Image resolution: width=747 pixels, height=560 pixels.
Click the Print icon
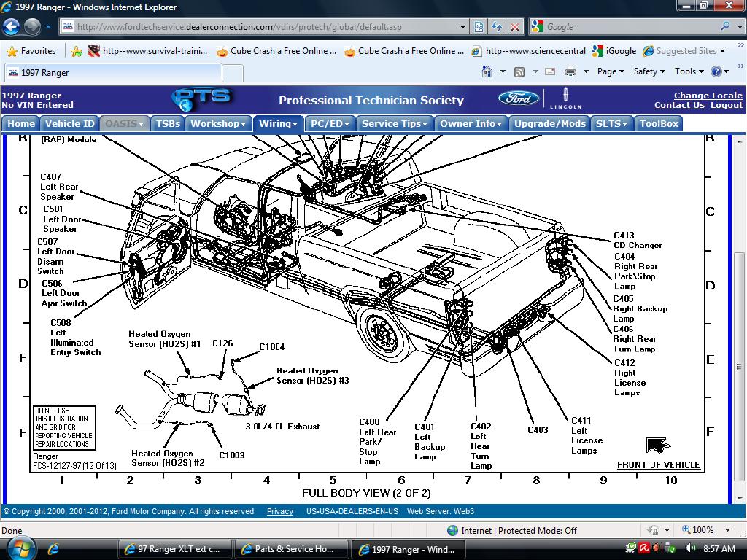(570, 71)
